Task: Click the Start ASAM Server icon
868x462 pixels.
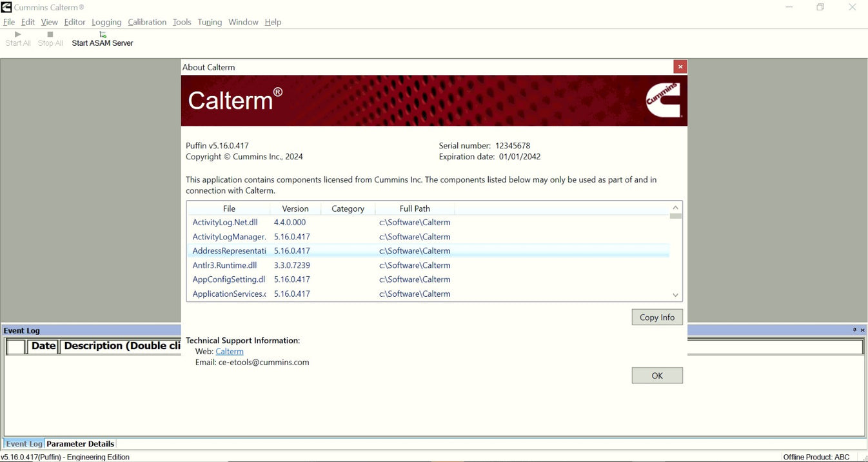Action: 103,34
